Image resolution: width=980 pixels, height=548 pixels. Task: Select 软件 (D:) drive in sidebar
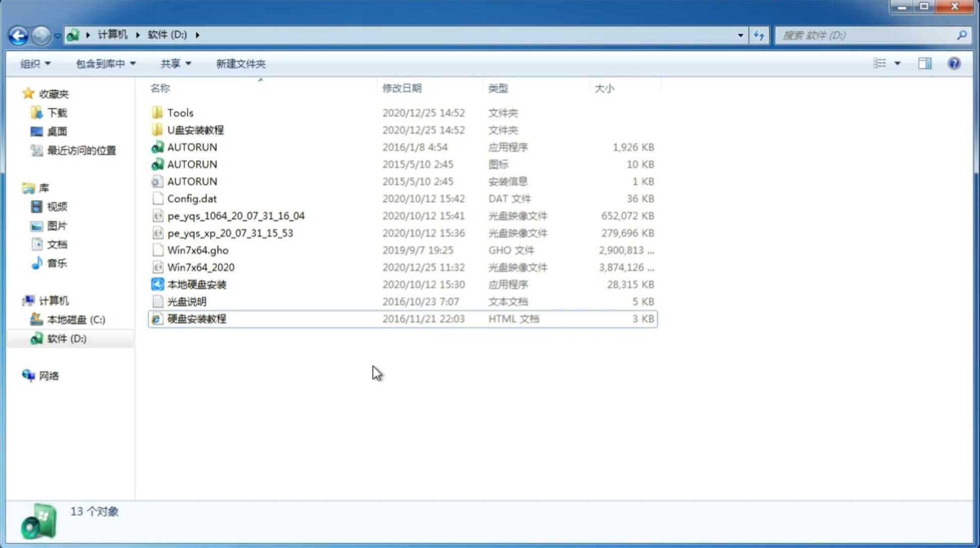coord(66,338)
